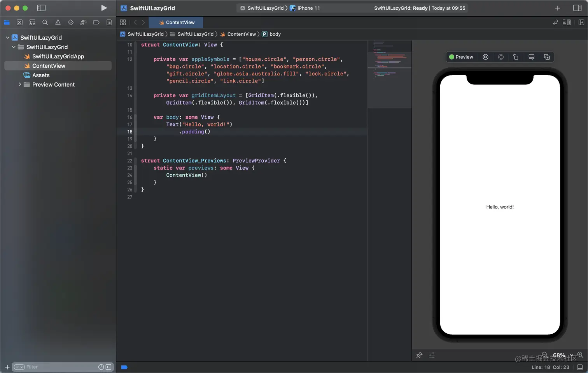
Task: Run the SwiftUILazyGrid project
Action: coord(104,8)
